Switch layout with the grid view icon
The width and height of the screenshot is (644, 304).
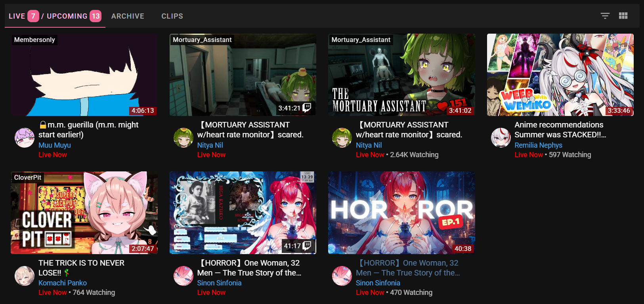tap(623, 16)
